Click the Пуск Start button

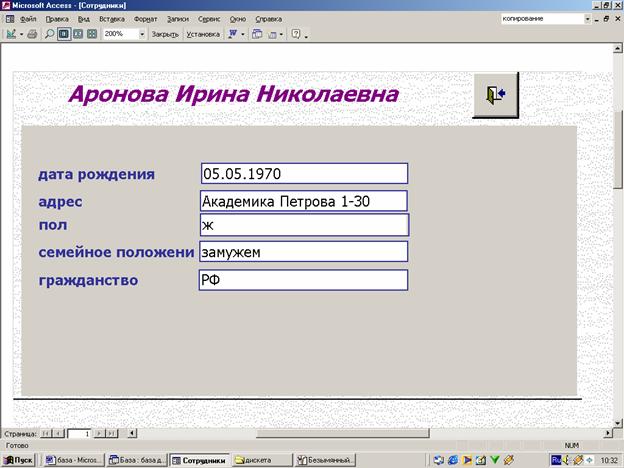(x=20, y=459)
